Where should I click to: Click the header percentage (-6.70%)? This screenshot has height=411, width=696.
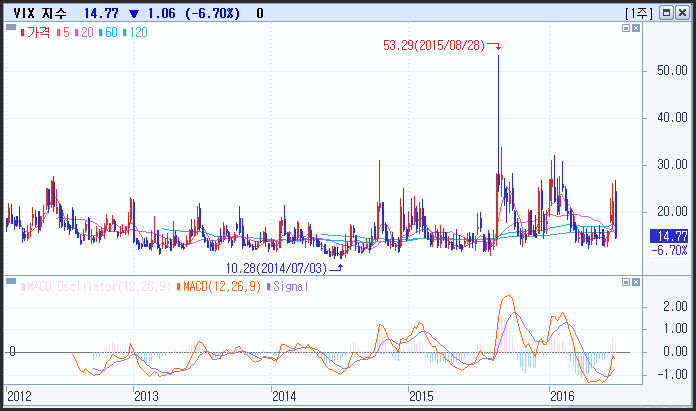click(x=212, y=13)
